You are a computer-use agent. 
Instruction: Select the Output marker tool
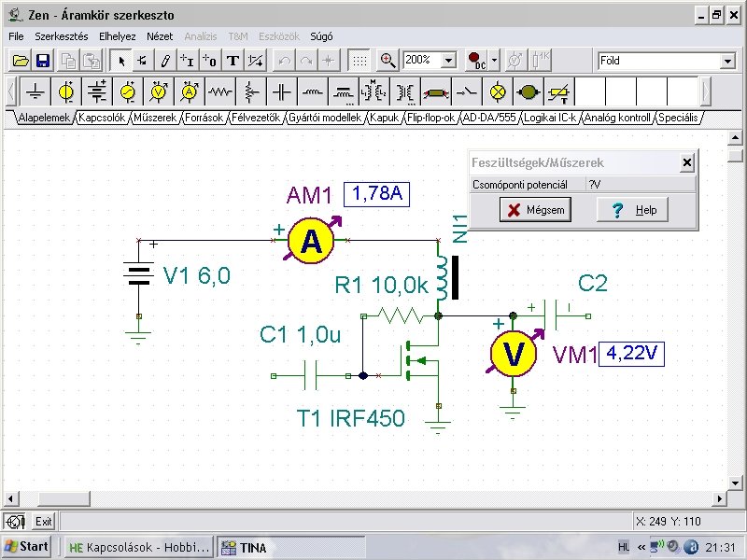[209, 61]
